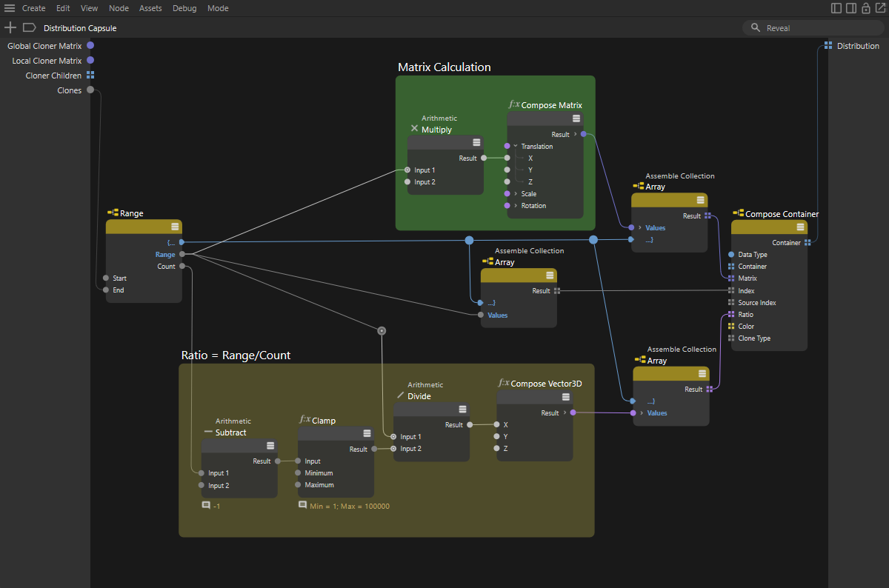Open the Compose Container node menu icon

click(800, 227)
